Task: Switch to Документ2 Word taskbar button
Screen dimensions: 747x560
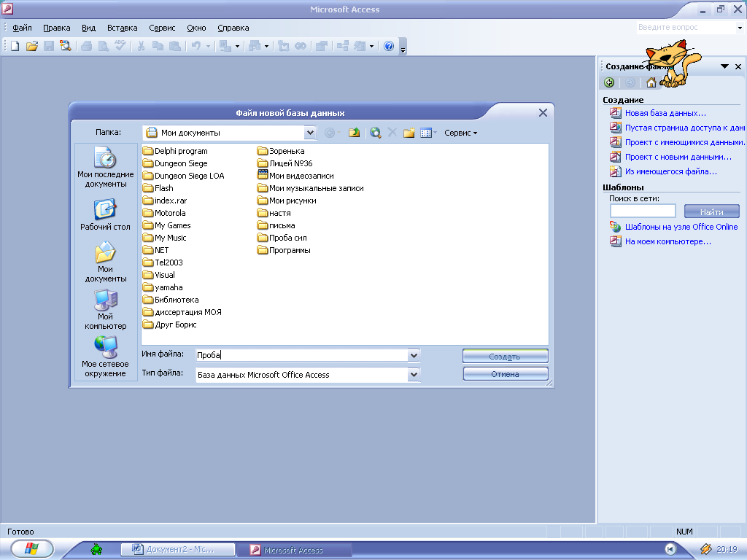Action: [178, 550]
